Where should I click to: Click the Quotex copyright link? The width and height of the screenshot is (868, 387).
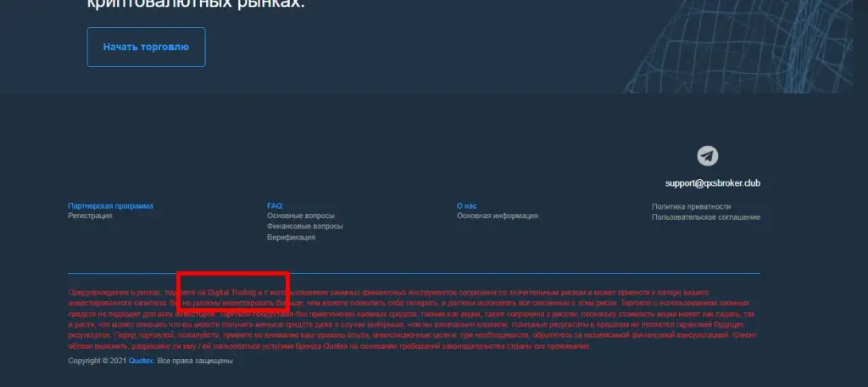pos(142,361)
